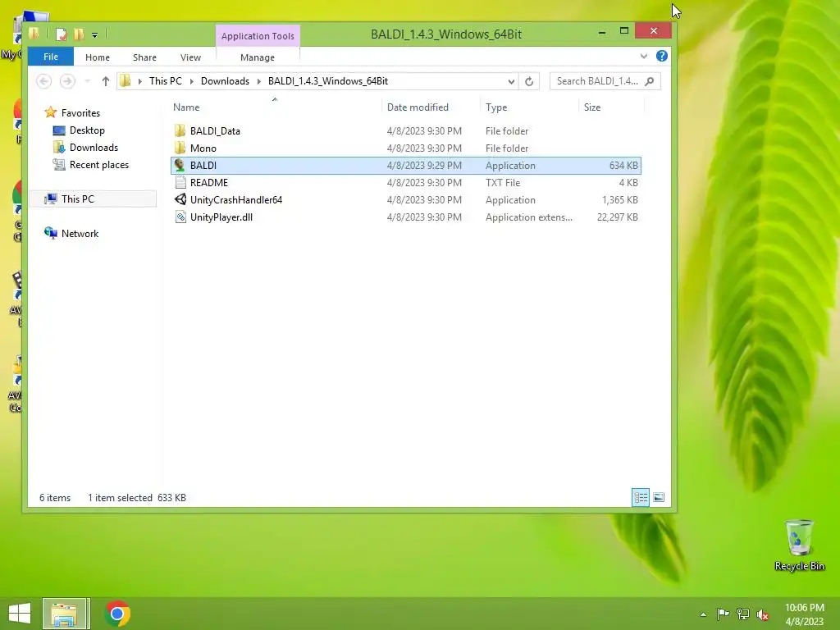The image size is (840, 630).
Task: Click Downloads in the address breadcrumb
Action: [x=225, y=81]
